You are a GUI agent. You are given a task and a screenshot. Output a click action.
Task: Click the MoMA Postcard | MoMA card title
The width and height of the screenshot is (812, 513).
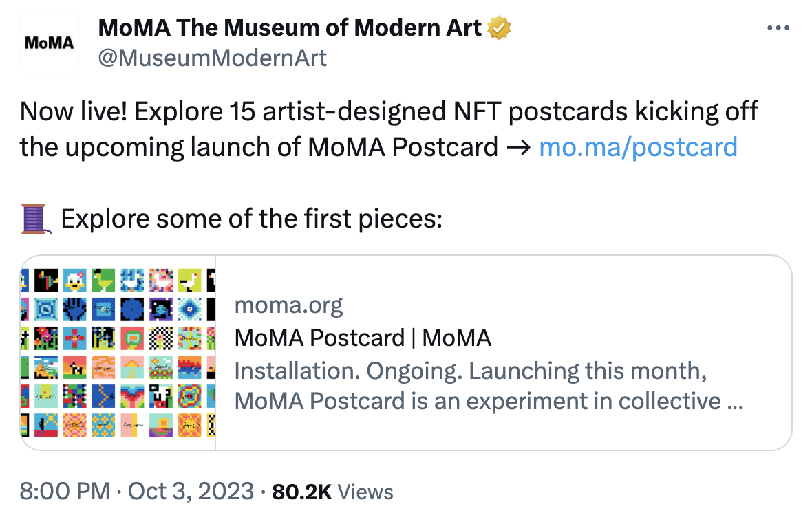point(363,338)
